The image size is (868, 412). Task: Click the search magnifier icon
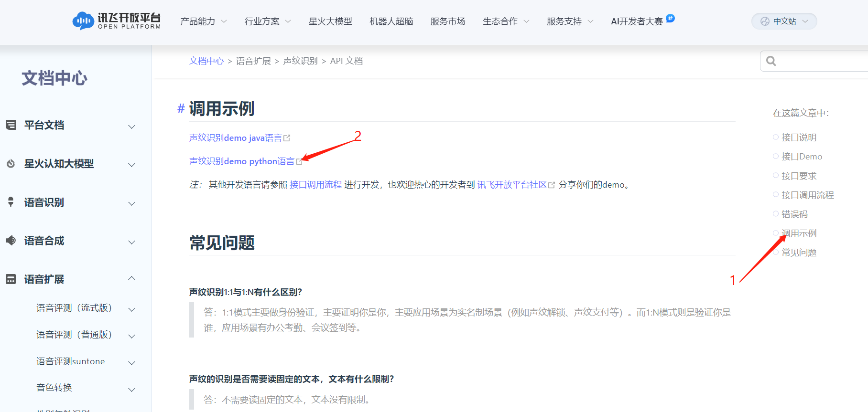pos(771,61)
